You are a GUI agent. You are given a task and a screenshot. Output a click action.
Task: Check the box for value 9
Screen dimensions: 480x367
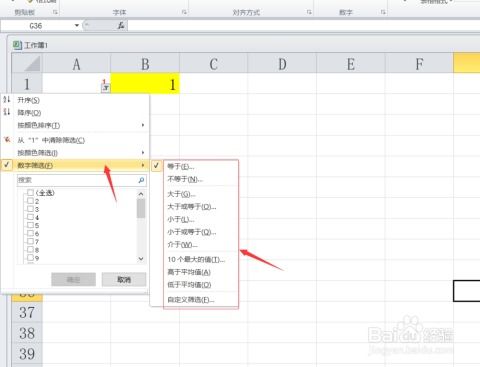click(x=30, y=258)
